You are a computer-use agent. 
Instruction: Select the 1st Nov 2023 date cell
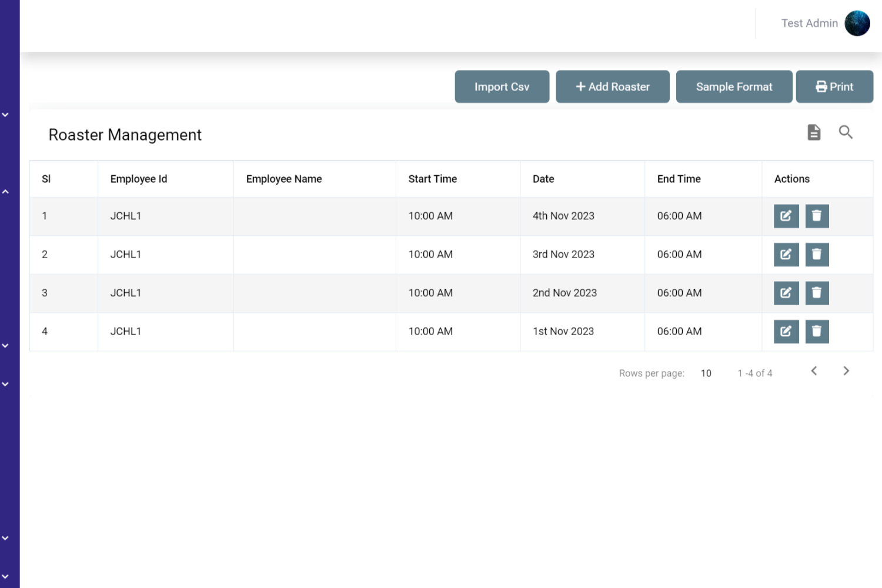click(563, 332)
